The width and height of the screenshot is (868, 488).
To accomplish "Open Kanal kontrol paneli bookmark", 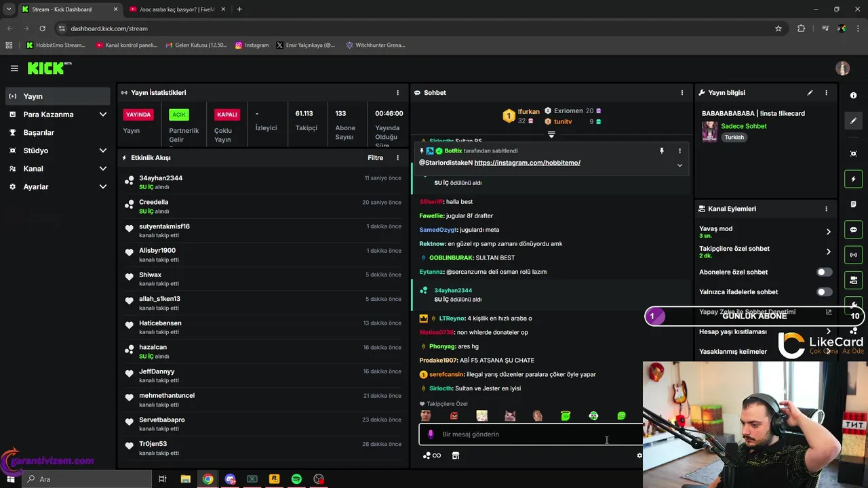I will (x=127, y=45).
